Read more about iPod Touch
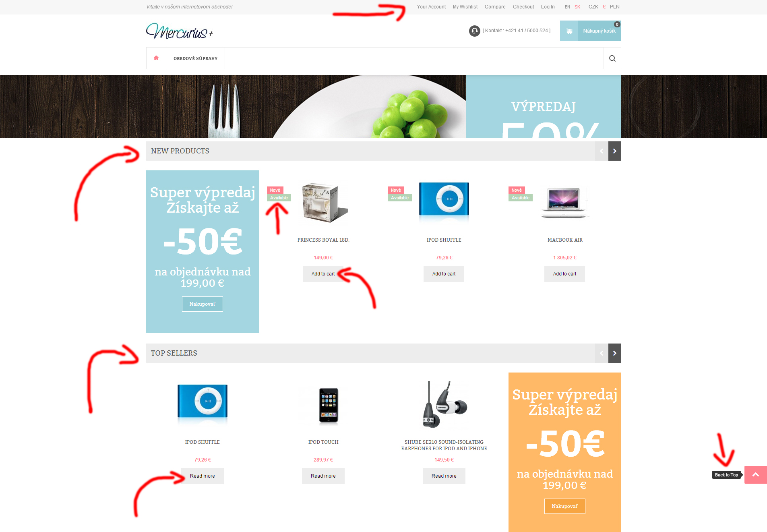The image size is (767, 532). pos(323,476)
